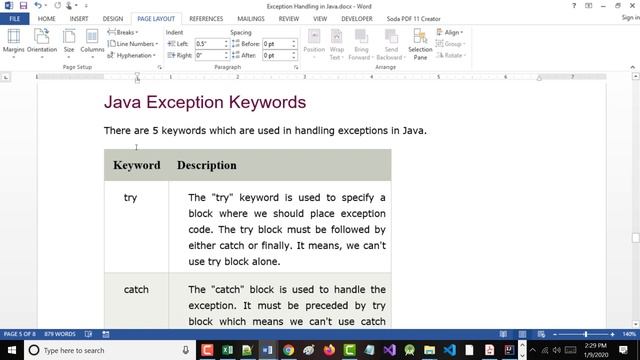The image size is (640, 360).
Task: Click the Windows Start button
Action: tap(11, 350)
